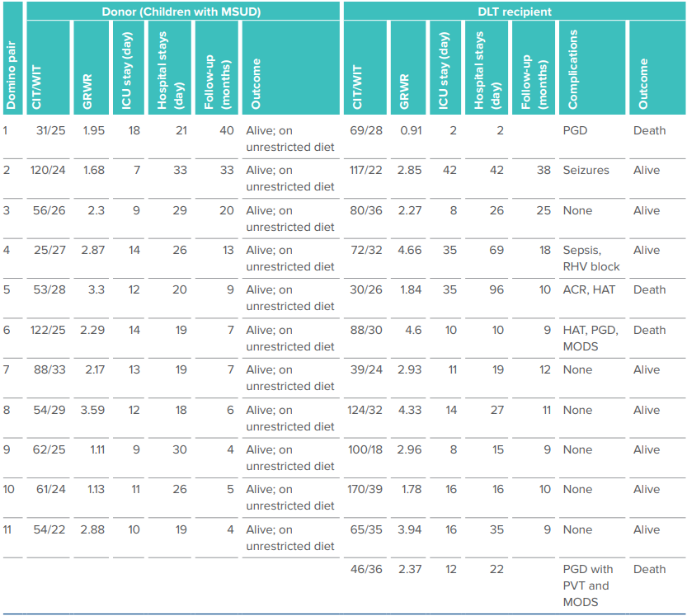Click the GRWR value "3.59"
The image size is (687, 616).
[92, 410]
